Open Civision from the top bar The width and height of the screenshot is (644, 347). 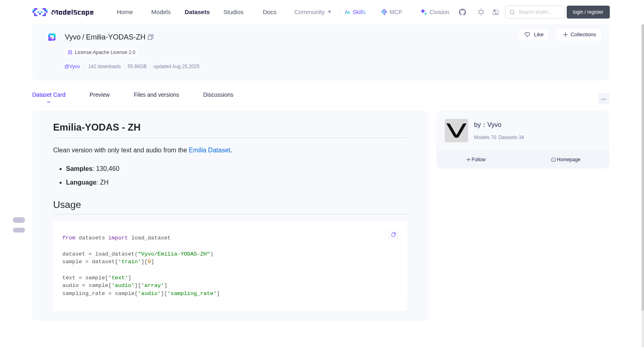pos(435,12)
